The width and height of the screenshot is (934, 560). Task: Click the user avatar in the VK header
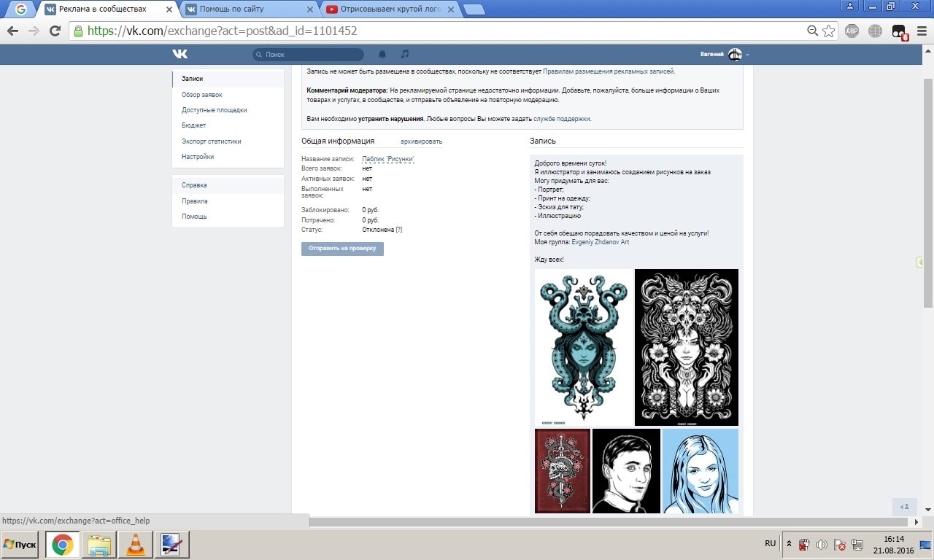point(735,54)
